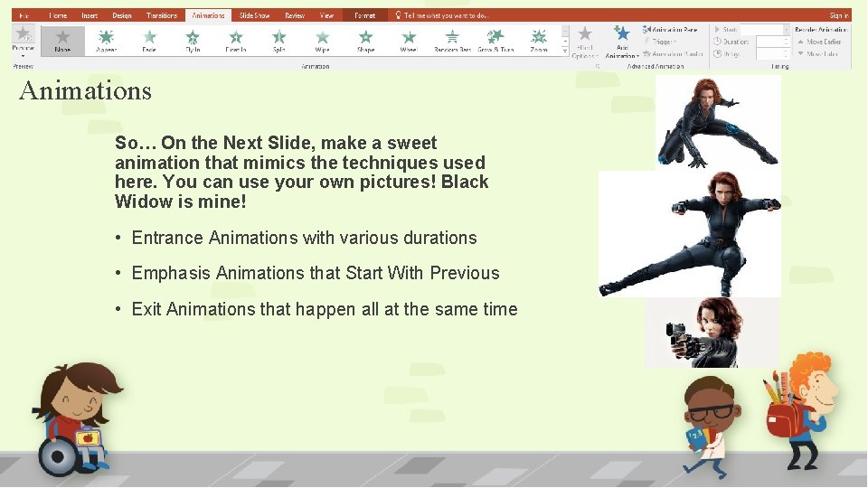Choose the Fly In animation

[193, 41]
